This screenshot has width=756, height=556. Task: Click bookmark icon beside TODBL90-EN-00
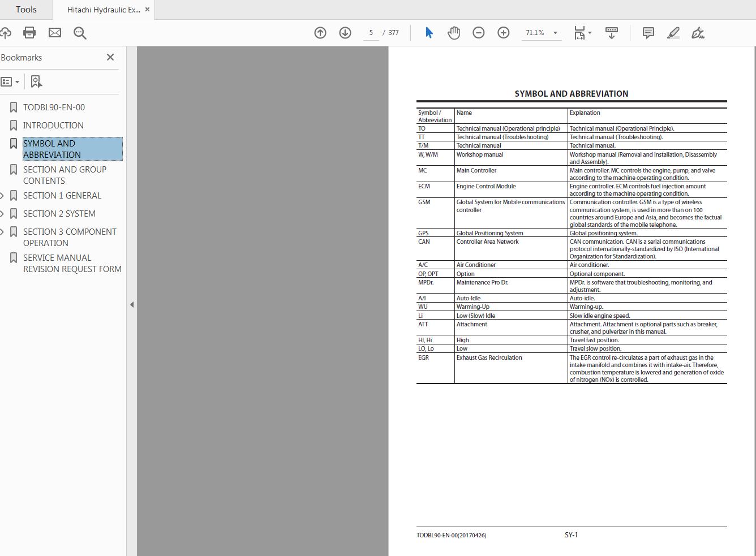tap(14, 107)
